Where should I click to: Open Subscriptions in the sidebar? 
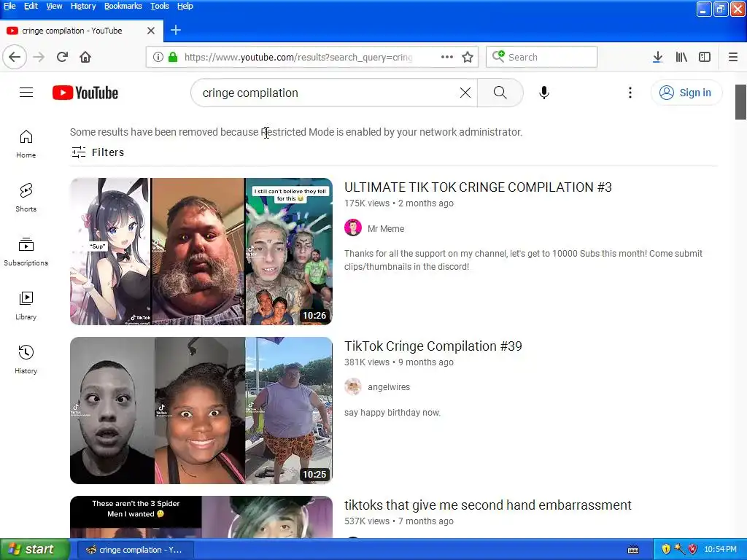click(x=26, y=252)
